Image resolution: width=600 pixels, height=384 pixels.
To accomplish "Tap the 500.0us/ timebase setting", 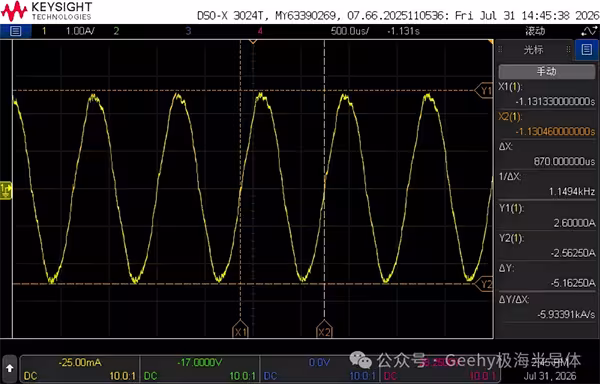I will pyautogui.click(x=350, y=31).
